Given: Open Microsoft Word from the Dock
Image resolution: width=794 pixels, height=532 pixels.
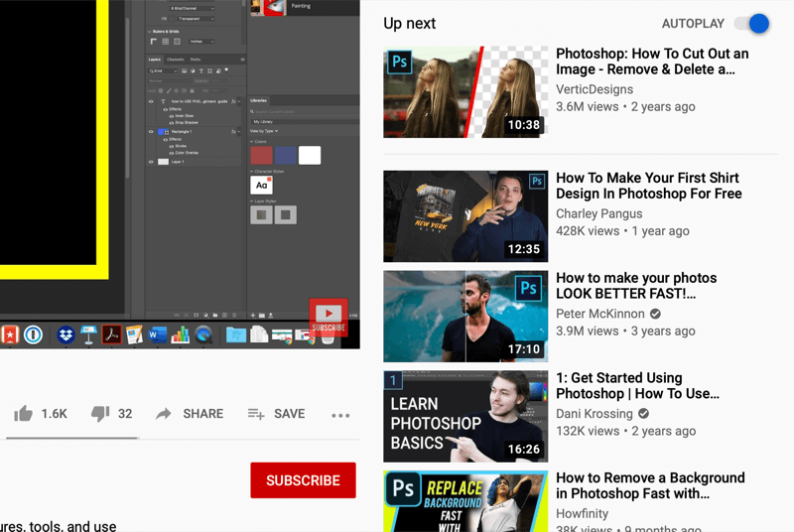Looking at the screenshot, I should pyautogui.click(x=157, y=334).
